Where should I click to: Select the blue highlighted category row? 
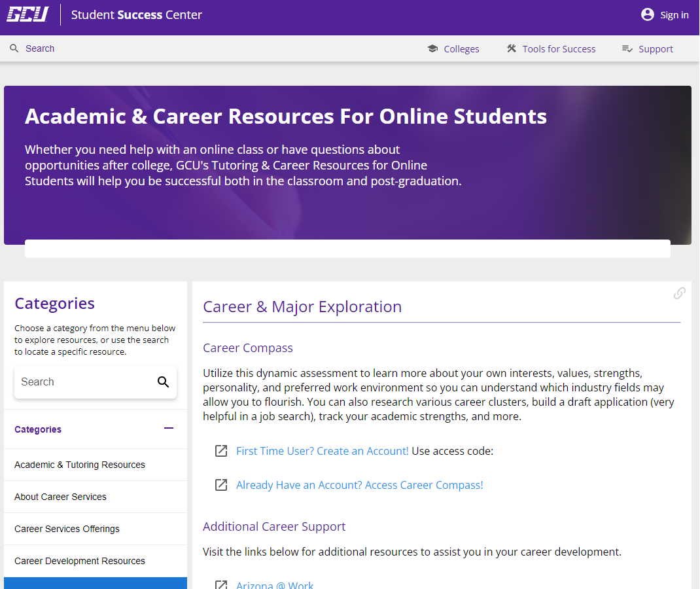(x=96, y=583)
